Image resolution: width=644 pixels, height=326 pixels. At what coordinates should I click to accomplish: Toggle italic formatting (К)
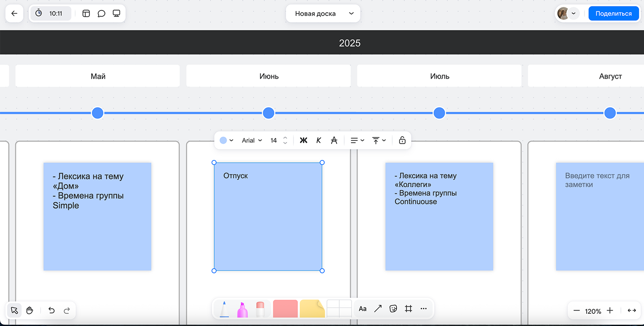coord(319,140)
